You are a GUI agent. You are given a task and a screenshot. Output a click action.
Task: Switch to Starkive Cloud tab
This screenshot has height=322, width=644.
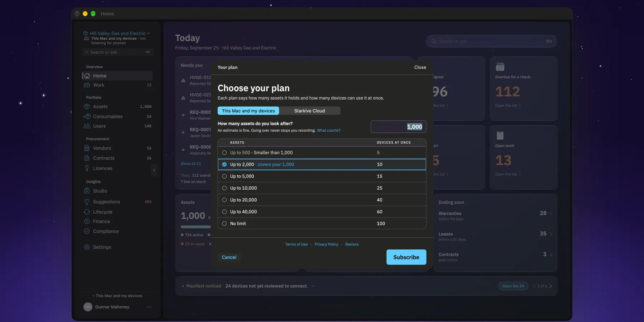click(309, 111)
